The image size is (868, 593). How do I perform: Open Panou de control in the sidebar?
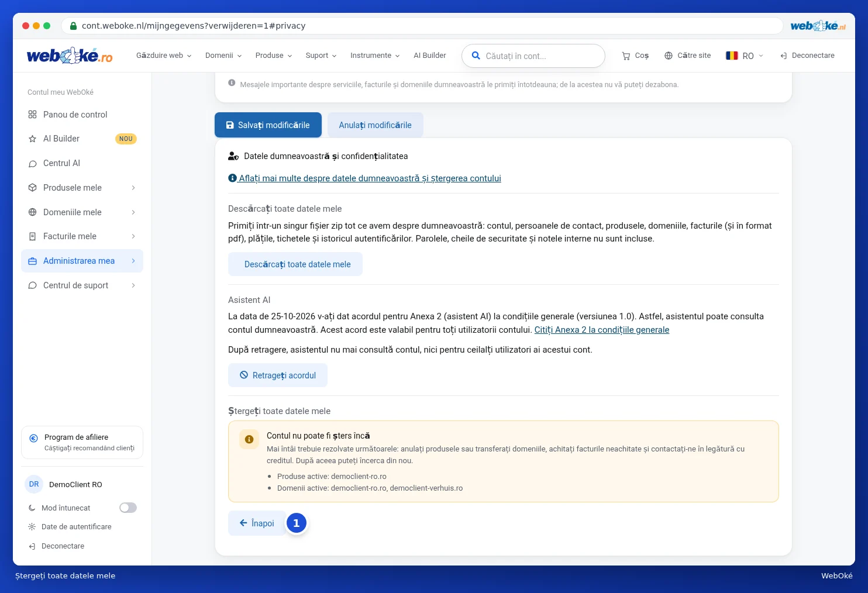(82, 115)
